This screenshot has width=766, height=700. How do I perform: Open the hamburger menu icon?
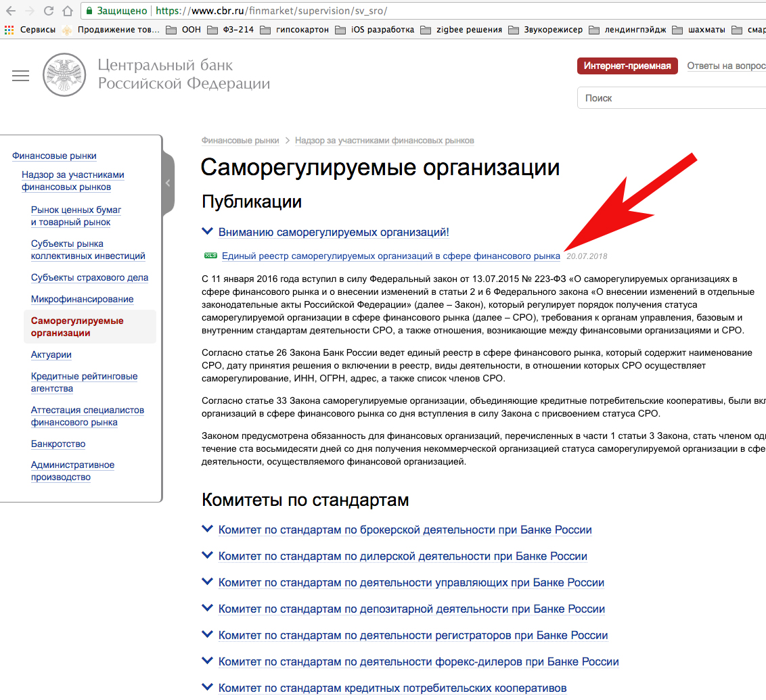[x=20, y=76]
